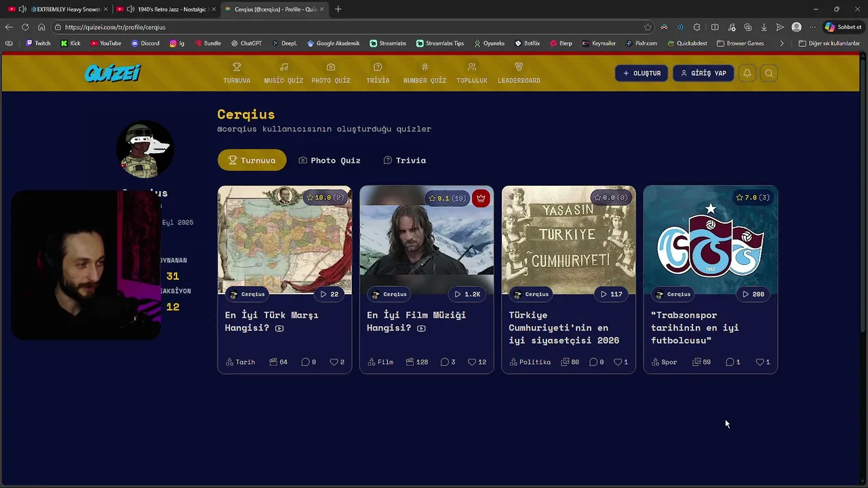This screenshot has height=488, width=868.
Task: Click the Politika category tag
Action: [x=530, y=362]
